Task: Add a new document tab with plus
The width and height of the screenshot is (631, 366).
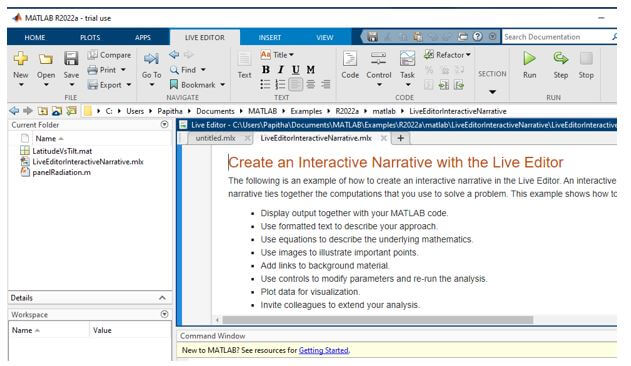Action: [x=400, y=138]
